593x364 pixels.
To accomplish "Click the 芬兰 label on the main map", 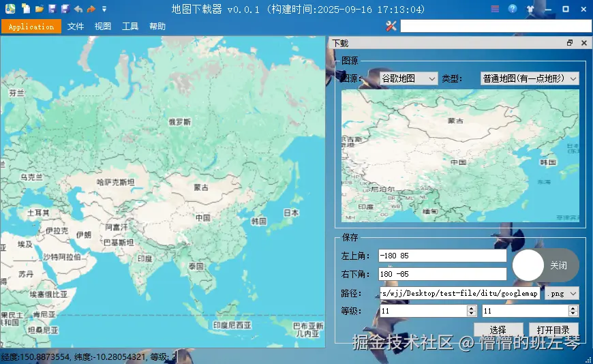I will coord(16,93).
